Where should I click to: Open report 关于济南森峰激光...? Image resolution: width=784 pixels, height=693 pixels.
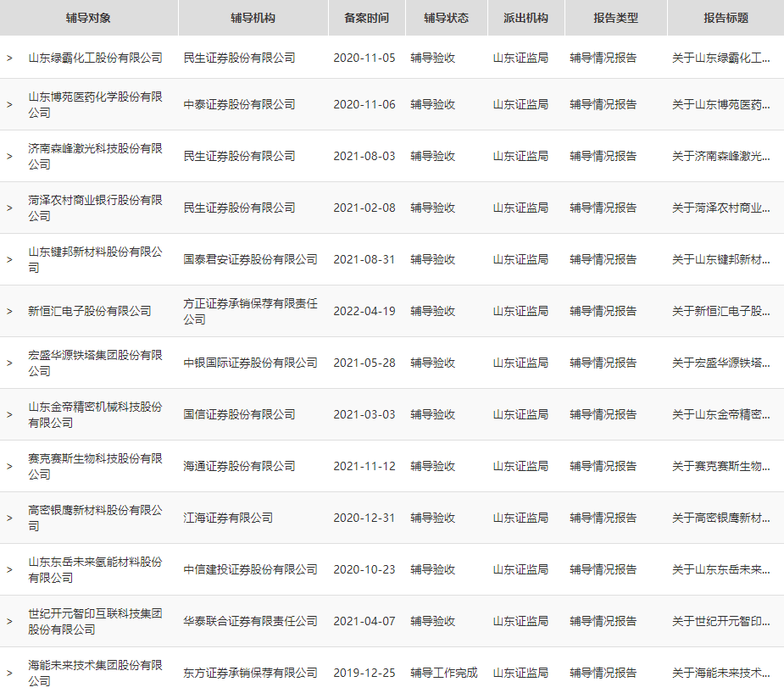tap(721, 156)
